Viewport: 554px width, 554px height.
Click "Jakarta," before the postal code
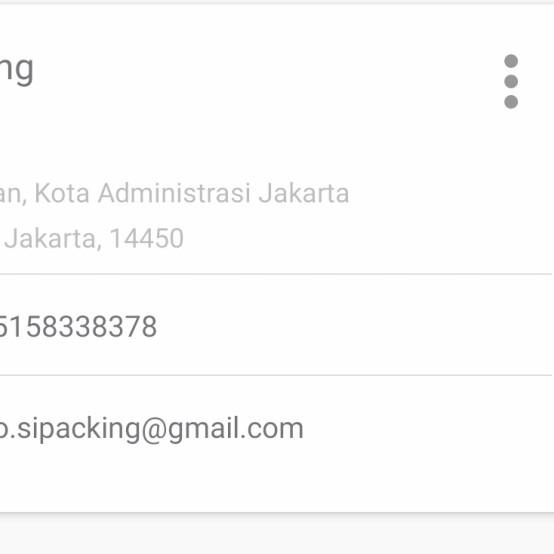point(53,238)
